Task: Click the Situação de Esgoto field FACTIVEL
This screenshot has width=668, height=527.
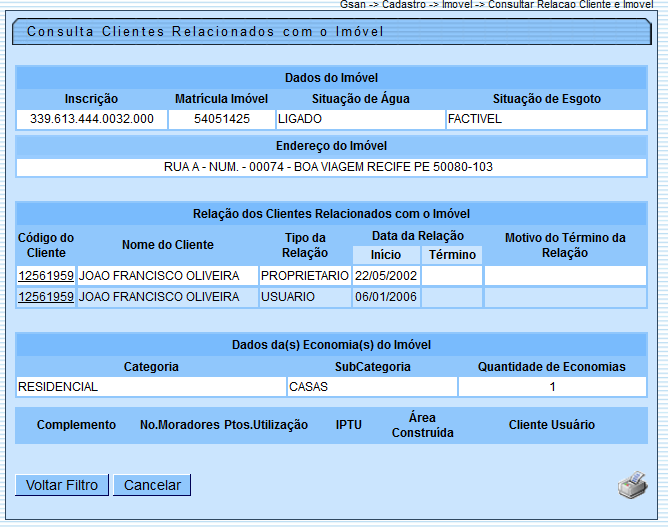Action: pos(546,119)
